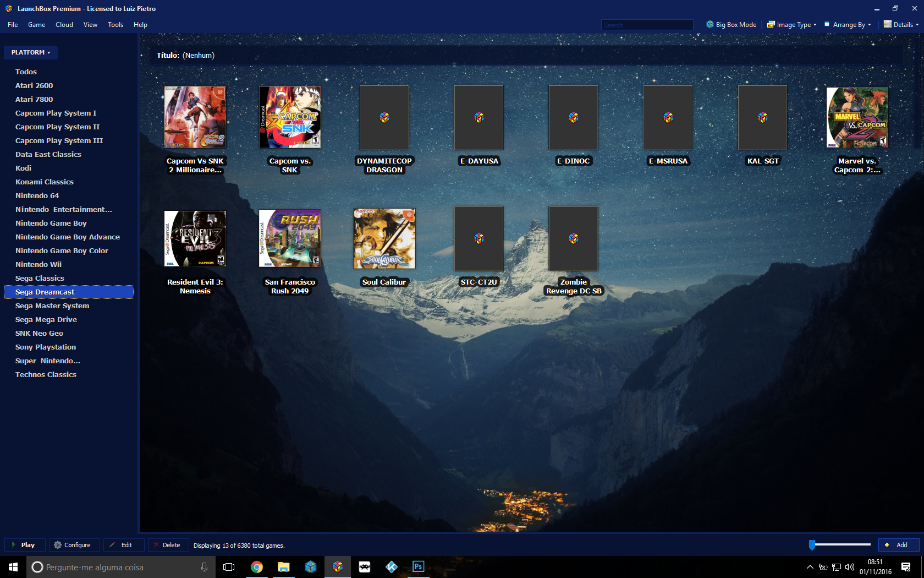Open Task View on taskbar
924x578 pixels.
[x=229, y=567]
